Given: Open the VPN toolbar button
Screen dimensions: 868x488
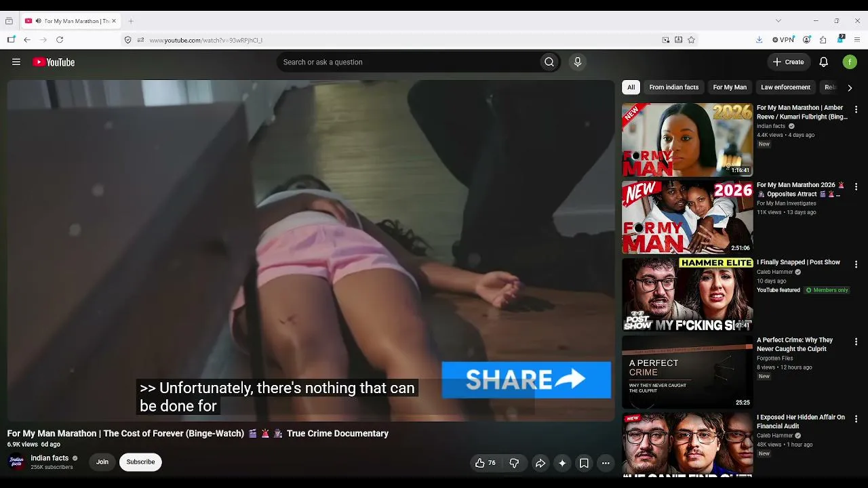Looking at the screenshot, I should [x=783, y=40].
